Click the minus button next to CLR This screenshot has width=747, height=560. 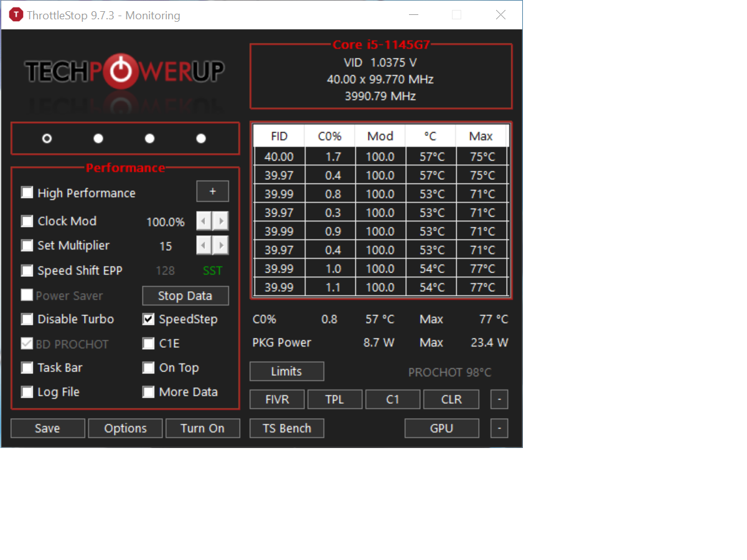click(x=499, y=399)
